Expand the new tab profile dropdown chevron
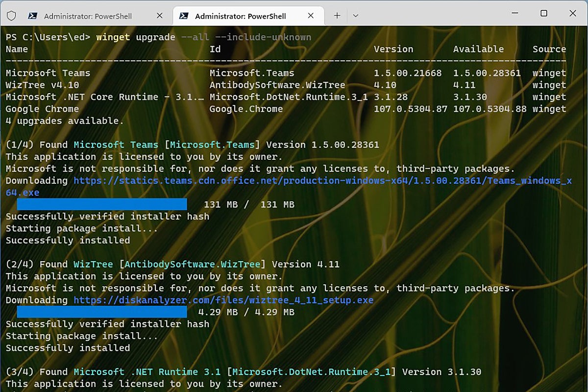Screen dimensions: 588x392 coord(356,16)
